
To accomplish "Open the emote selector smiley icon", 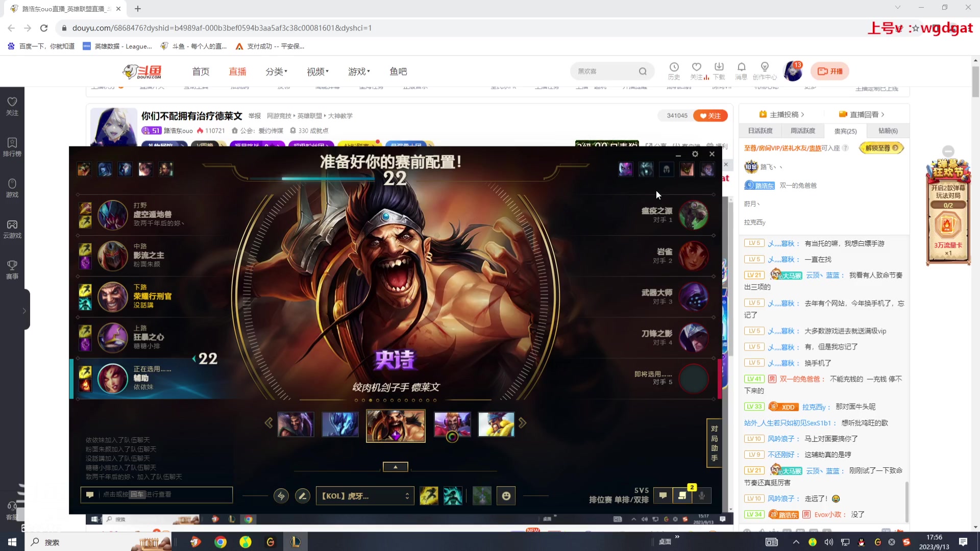I will point(506,496).
